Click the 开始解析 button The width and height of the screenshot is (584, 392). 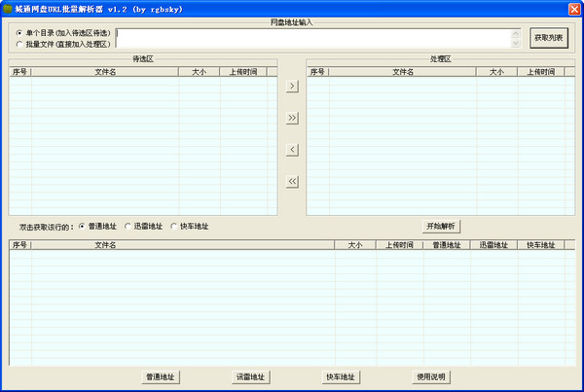pyautogui.click(x=441, y=227)
